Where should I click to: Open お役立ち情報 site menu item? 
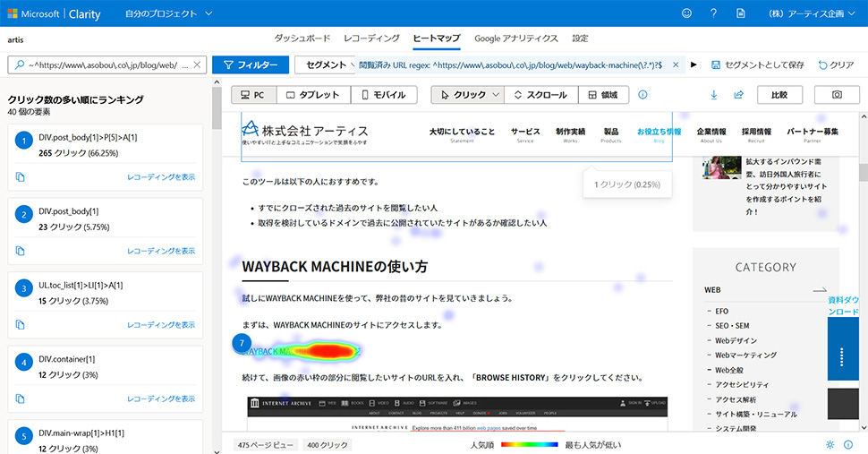point(659,134)
